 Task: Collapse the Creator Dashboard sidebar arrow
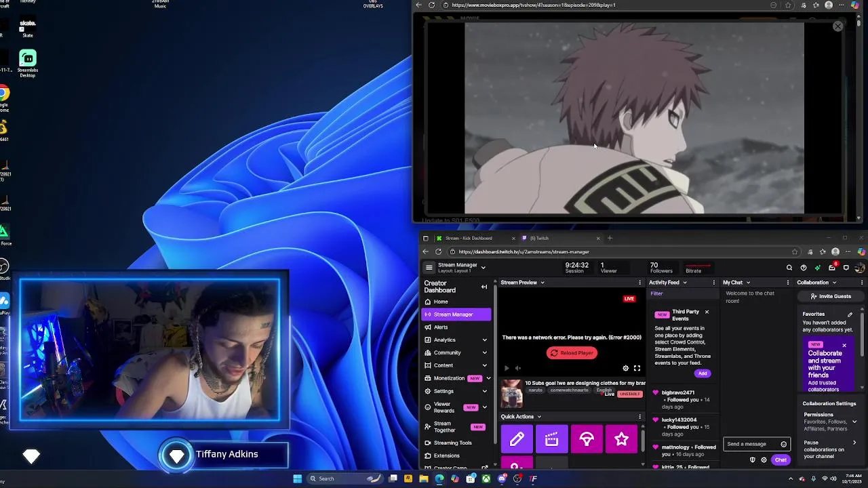tap(484, 287)
